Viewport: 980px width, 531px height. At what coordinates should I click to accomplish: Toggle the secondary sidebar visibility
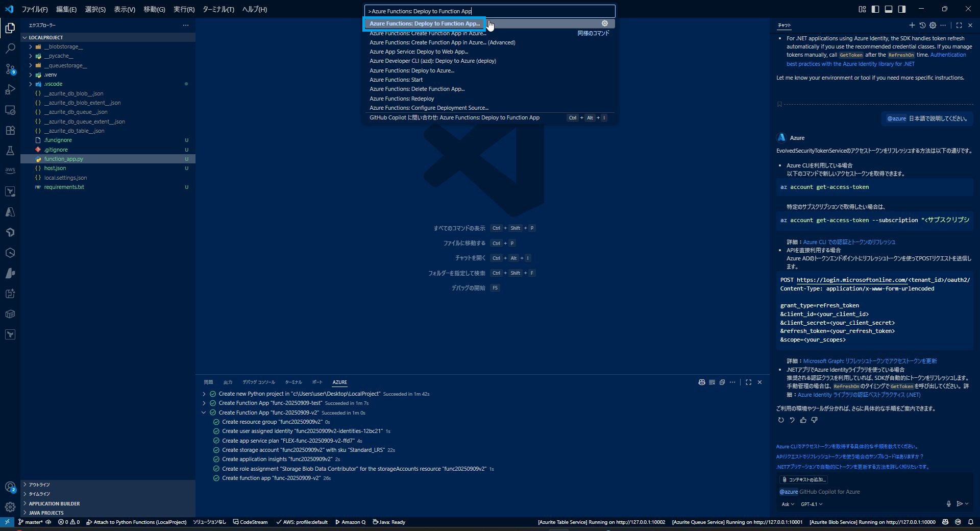pos(902,9)
